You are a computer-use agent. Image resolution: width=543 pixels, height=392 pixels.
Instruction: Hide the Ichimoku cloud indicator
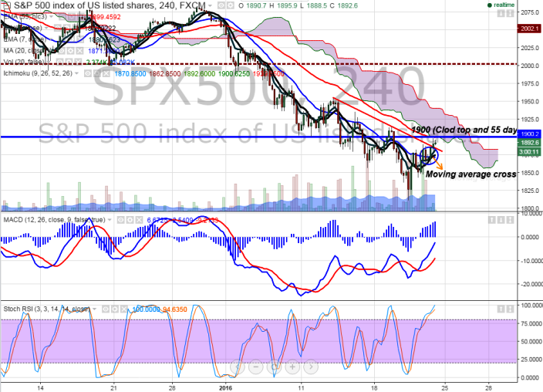pos(87,73)
